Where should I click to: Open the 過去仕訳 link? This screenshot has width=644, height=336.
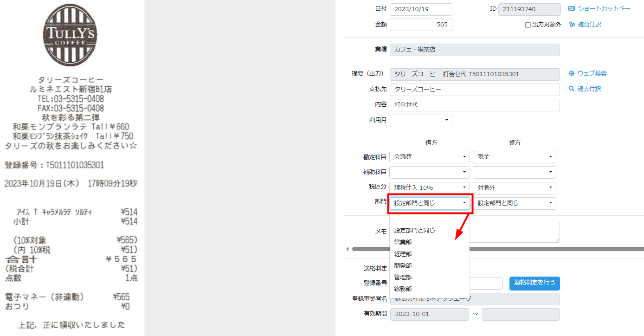[589, 89]
